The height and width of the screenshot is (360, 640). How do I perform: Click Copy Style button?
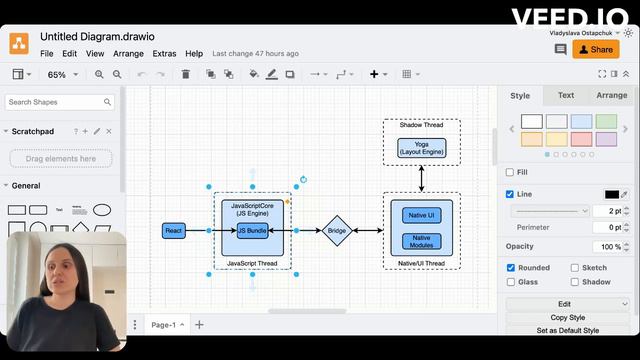pos(567,318)
